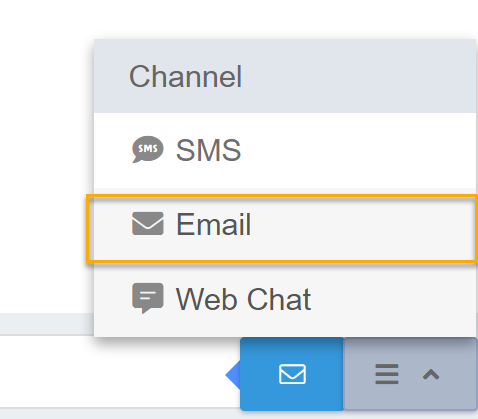Choose the Email channel option
The image size is (478, 419).
[x=282, y=228]
